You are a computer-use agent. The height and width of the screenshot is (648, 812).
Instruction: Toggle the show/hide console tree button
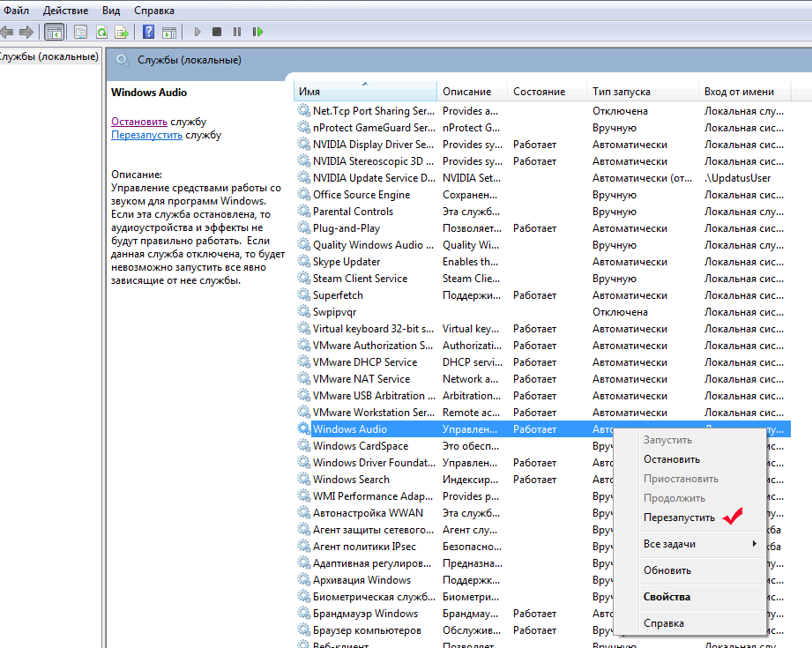coord(54,32)
